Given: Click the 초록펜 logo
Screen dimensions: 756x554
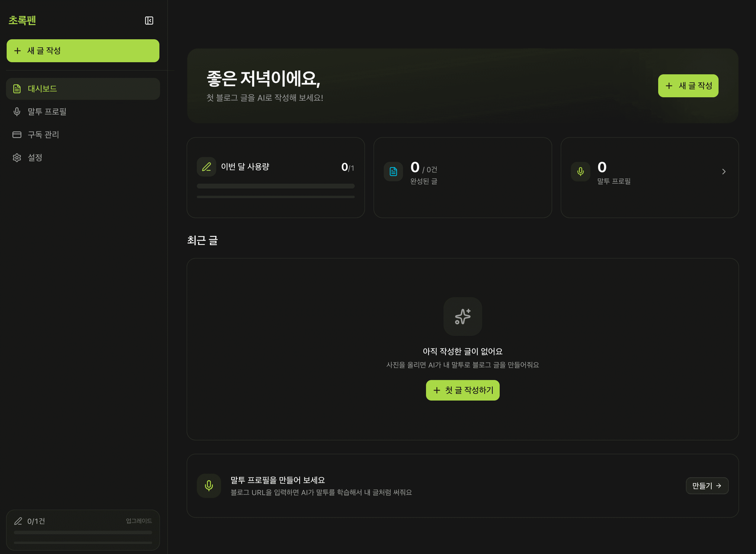Looking at the screenshot, I should coord(22,21).
